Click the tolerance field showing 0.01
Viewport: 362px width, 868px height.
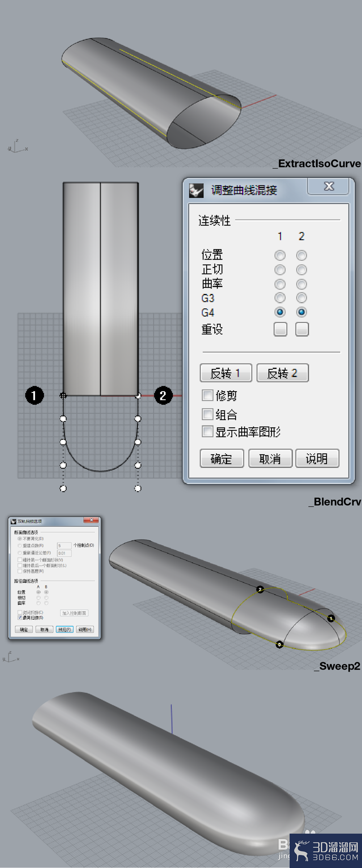(x=64, y=553)
